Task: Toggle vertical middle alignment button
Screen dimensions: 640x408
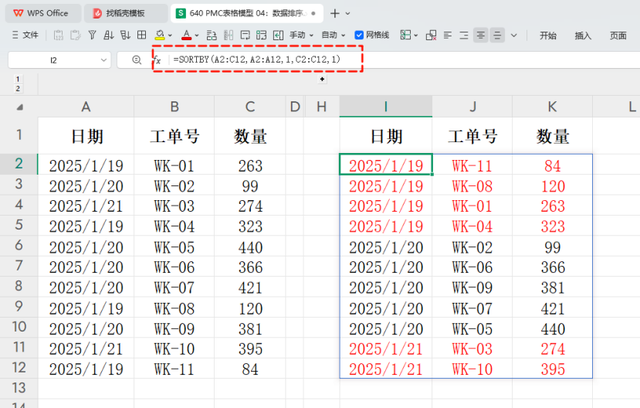Action: tap(497, 35)
